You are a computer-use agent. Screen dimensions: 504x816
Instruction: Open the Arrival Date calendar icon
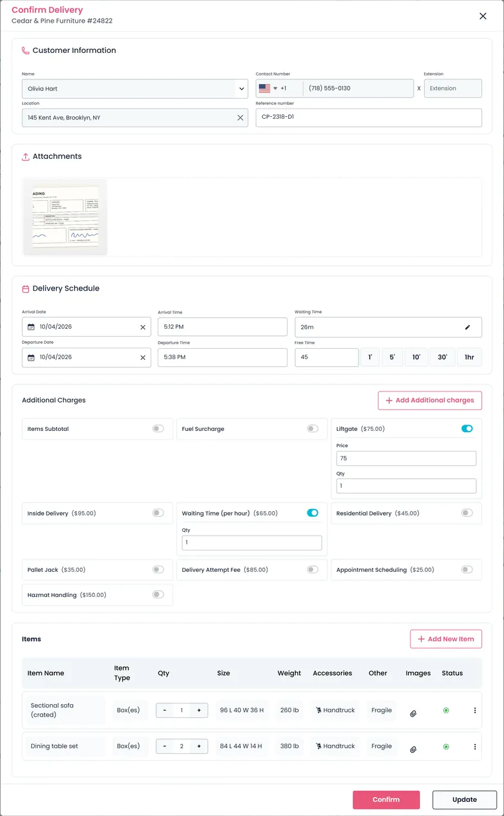tap(31, 327)
